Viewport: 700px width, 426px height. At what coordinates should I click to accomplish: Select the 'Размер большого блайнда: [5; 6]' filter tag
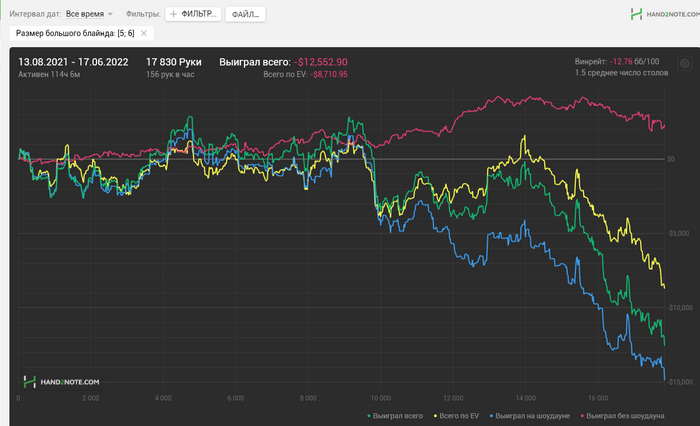click(x=75, y=33)
